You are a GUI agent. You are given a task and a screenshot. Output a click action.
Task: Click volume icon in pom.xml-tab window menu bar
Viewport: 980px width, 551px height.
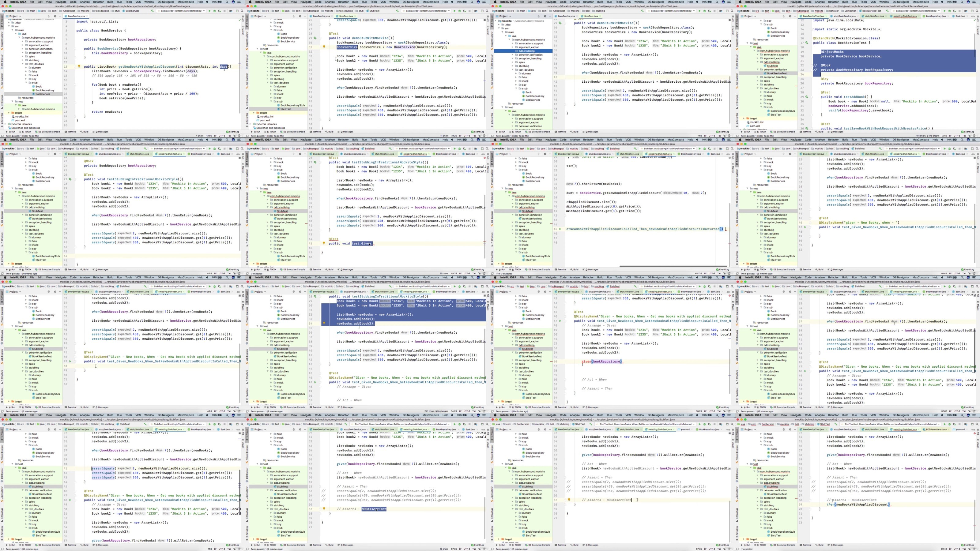point(697,415)
